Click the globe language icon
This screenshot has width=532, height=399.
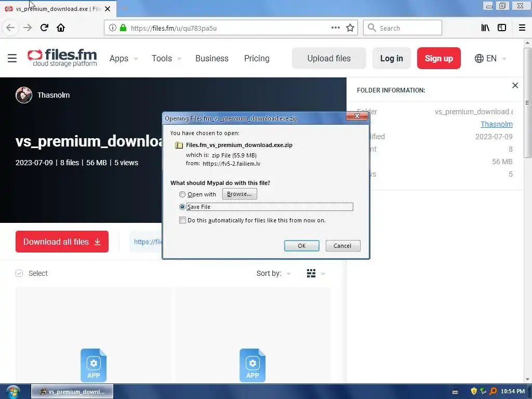[479, 58]
